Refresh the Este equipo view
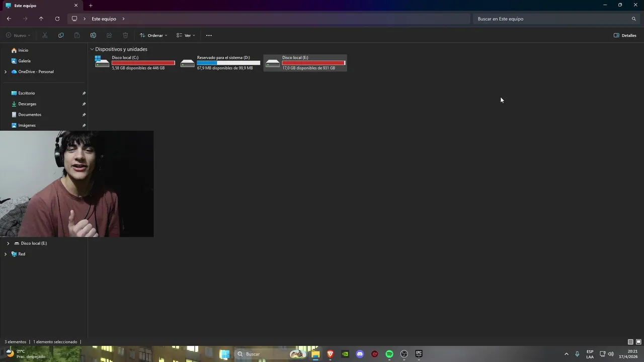 57,19
